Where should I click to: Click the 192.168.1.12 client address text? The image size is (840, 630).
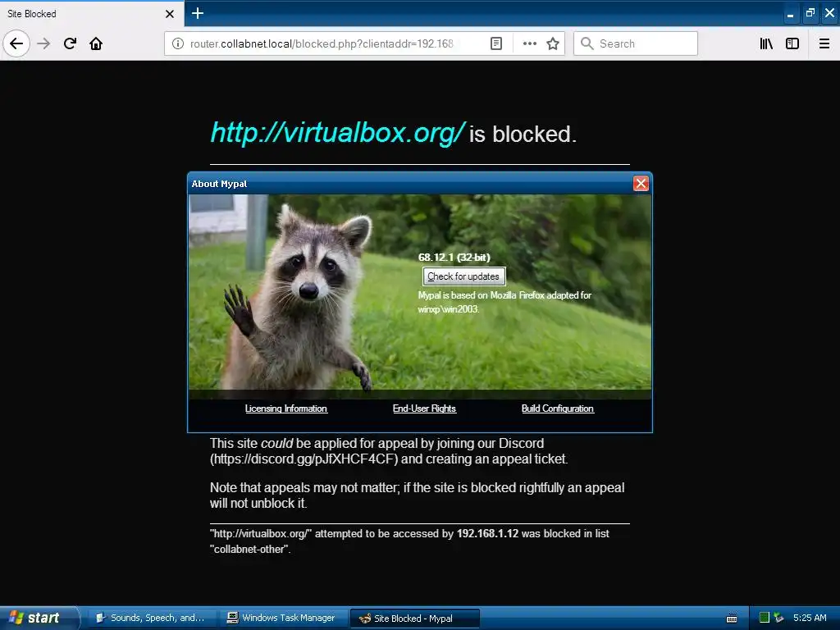coord(487,533)
